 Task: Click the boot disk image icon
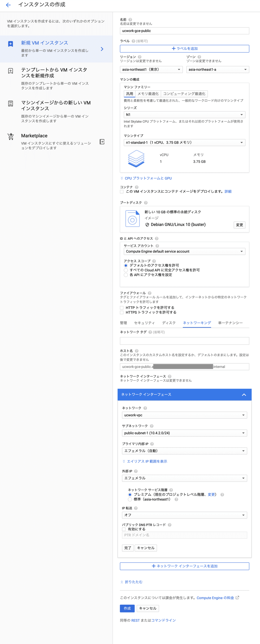click(133, 218)
